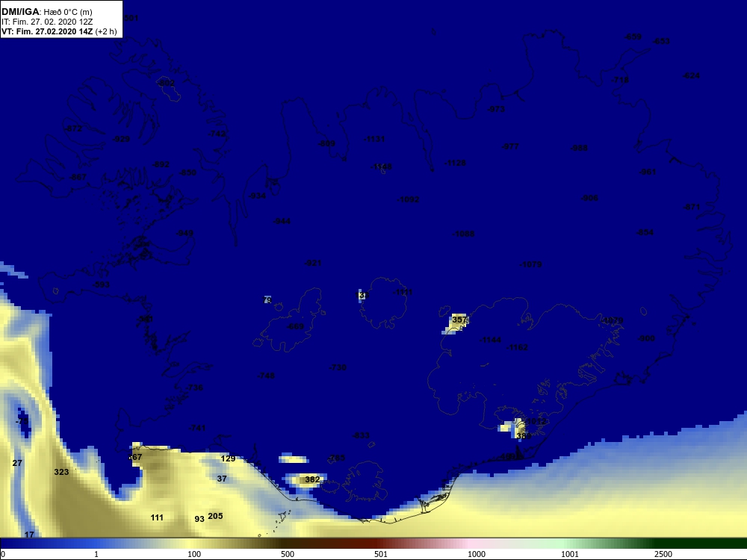This screenshot has height=560, width=747.
Task: Click the map value '-871'
Action: 692,207
